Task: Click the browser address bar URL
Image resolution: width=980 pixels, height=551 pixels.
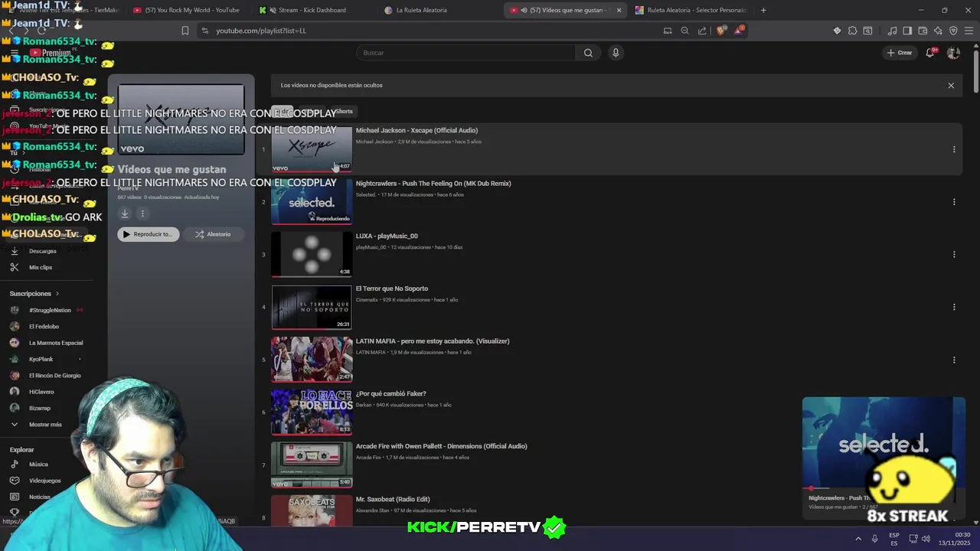Action: pyautogui.click(x=261, y=31)
